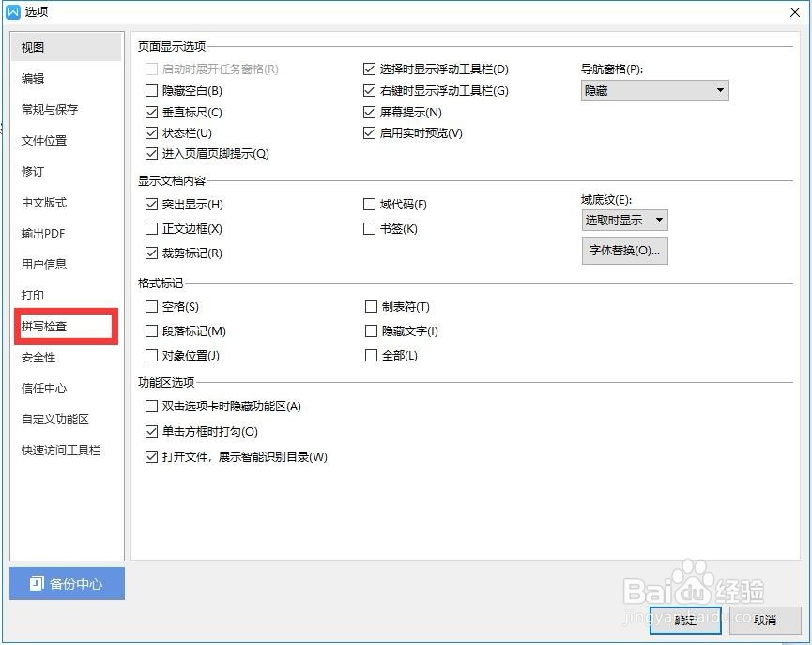Open 用户信息 settings
The height and width of the screenshot is (645, 812).
pos(44,264)
